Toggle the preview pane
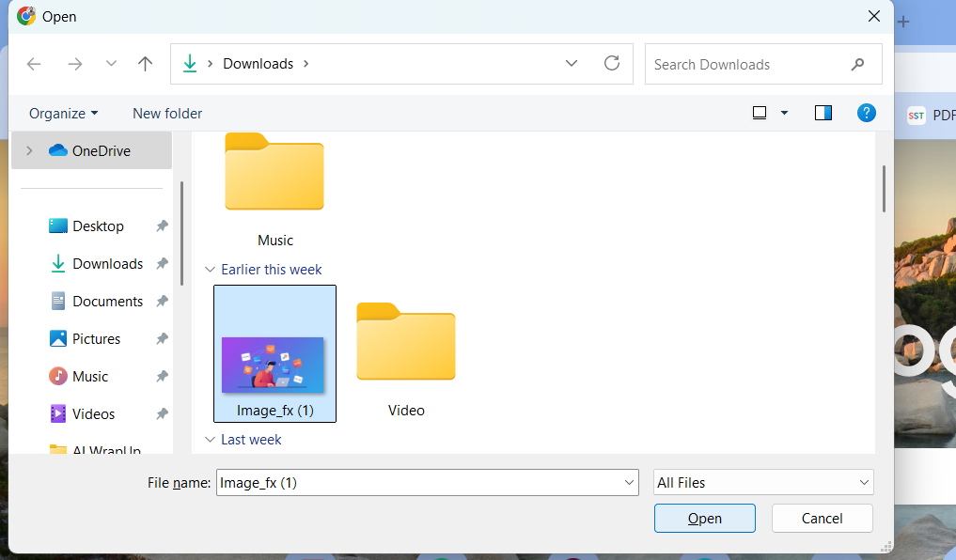 tap(823, 113)
